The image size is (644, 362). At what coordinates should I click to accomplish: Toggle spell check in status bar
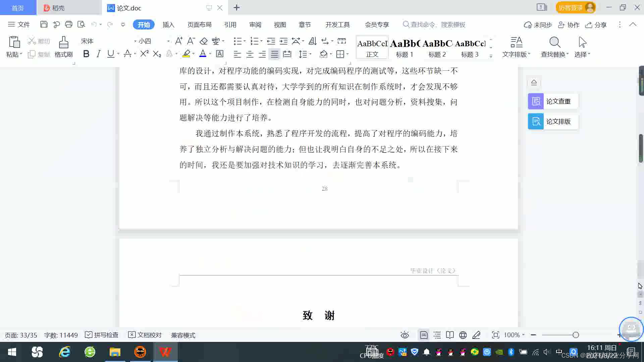click(x=102, y=335)
